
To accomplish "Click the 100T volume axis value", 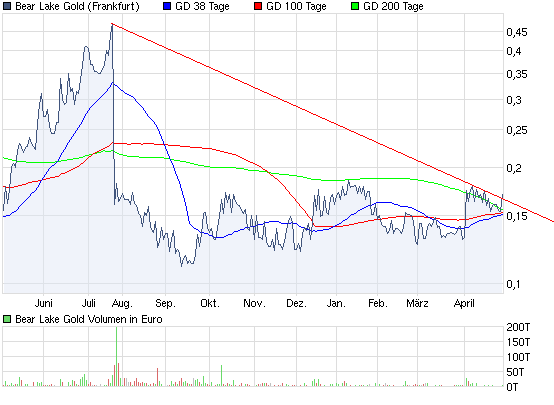I will click(518, 357).
